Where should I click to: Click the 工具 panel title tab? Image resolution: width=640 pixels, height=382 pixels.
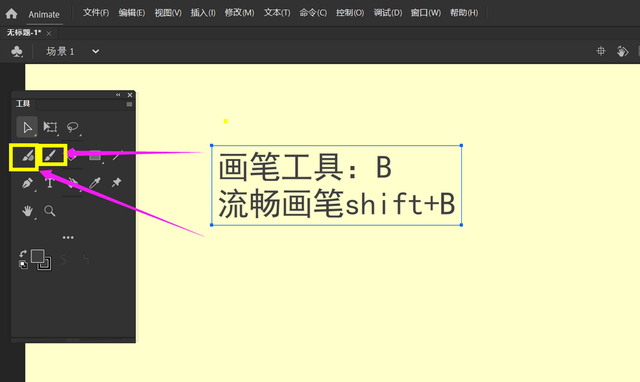pos(23,104)
